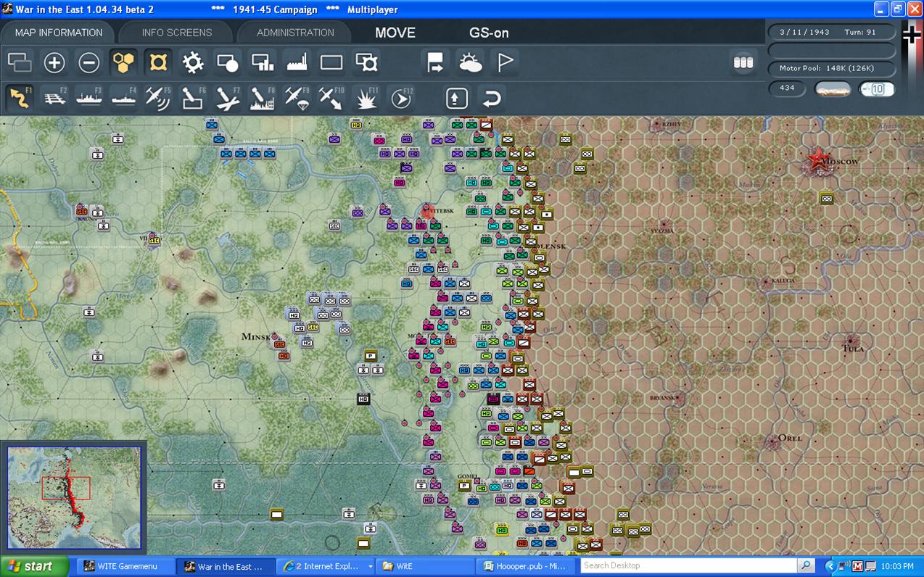Image resolution: width=924 pixels, height=577 pixels.
Task: Click the three stacked barrels icon
Action: (x=743, y=63)
